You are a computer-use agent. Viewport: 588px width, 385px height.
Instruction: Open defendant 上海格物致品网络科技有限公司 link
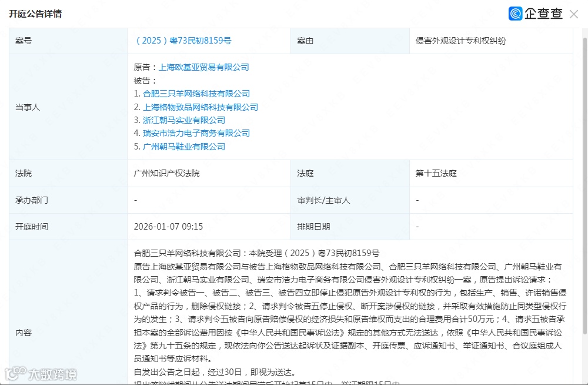[201, 107]
